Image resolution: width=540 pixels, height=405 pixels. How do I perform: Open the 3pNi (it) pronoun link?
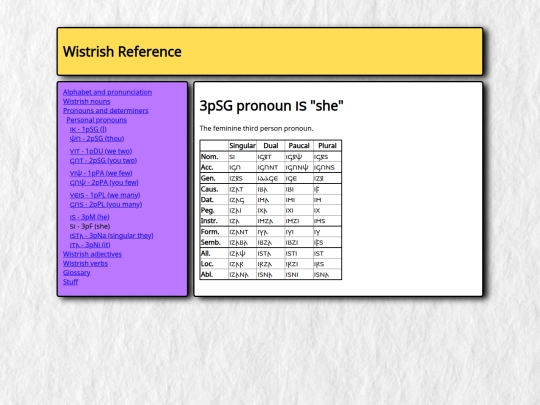(90, 245)
